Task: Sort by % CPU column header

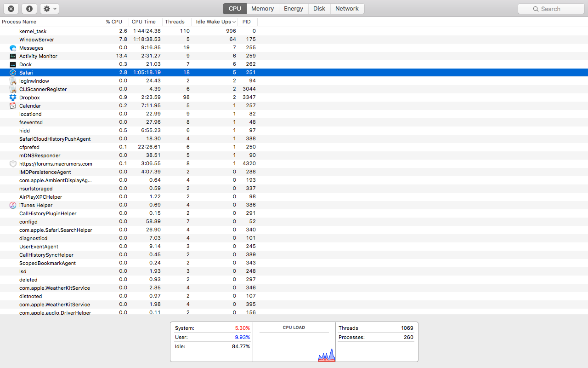Action: [111, 22]
